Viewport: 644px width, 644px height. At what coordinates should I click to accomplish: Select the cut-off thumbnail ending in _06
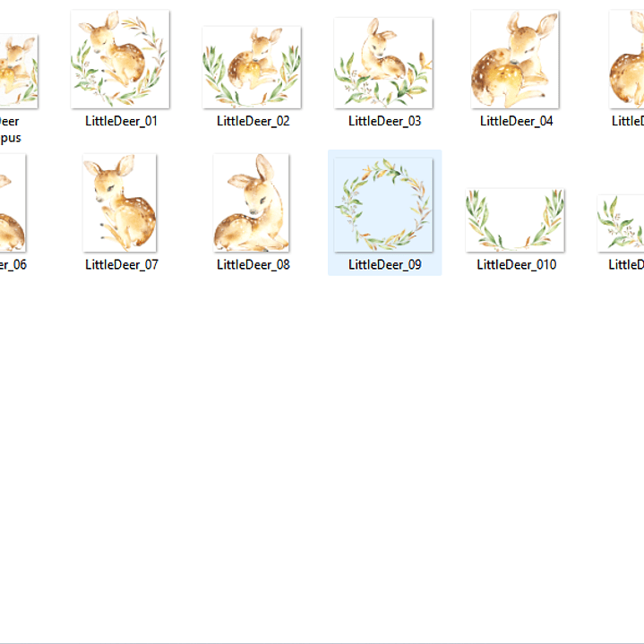click(x=13, y=202)
